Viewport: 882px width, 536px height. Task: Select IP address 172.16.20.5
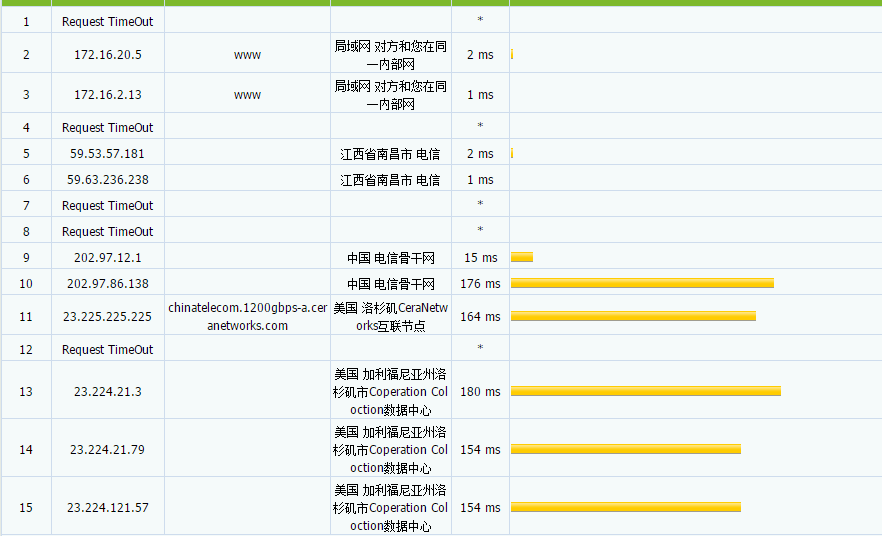coord(107,55)
